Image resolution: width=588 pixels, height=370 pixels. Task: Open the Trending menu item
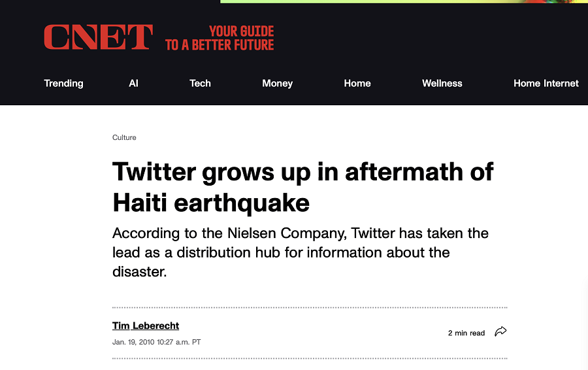(x=63, y=83)
